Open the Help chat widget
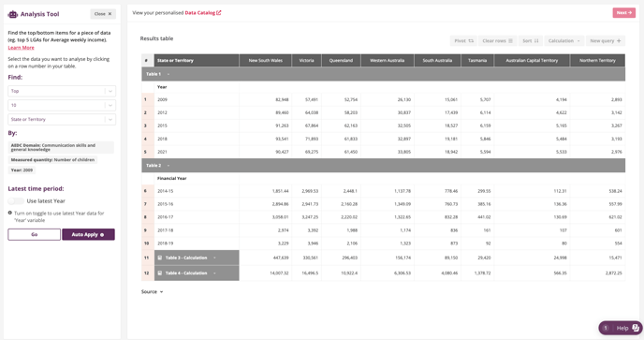The image size is (644, 340). pos(621,328)
